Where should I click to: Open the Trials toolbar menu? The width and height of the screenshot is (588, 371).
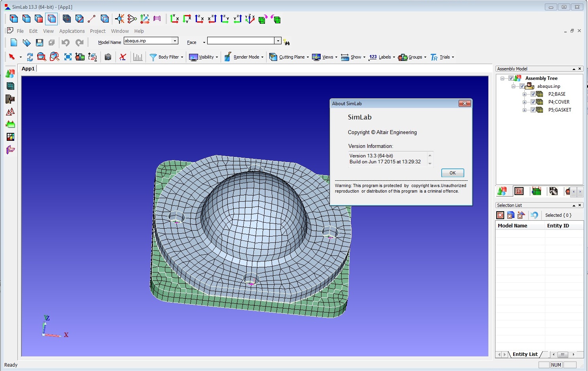pyautogui.click(x=442, y=57)
